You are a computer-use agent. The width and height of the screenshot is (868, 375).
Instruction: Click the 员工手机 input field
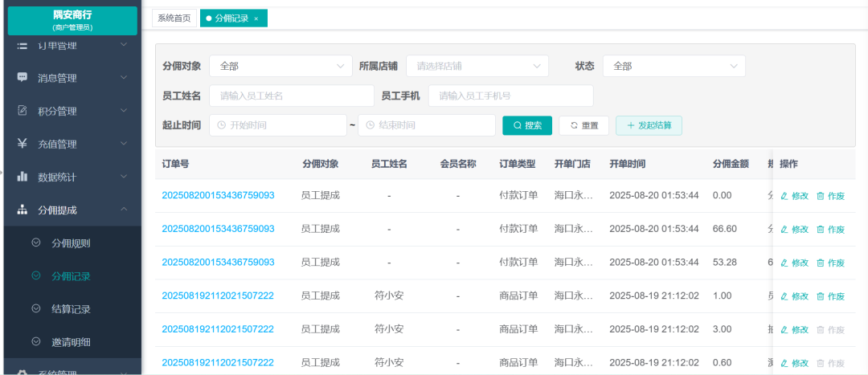[510, 96]
